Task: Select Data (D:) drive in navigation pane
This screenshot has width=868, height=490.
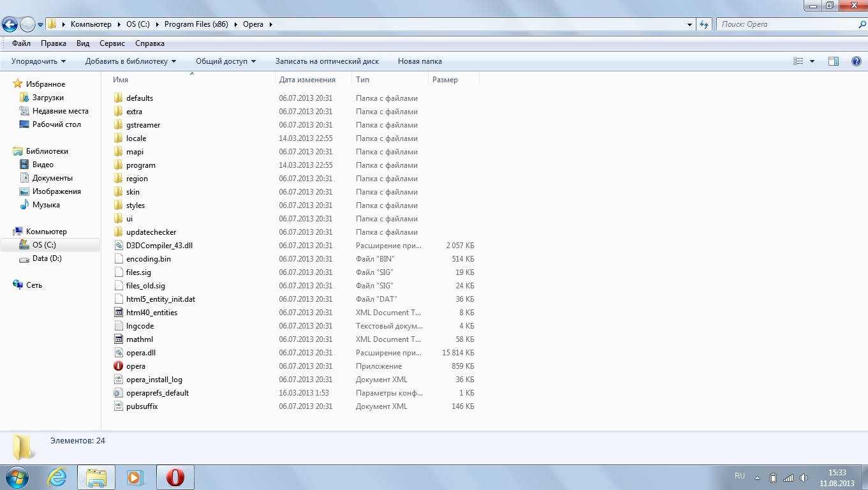Action: click(47, 258)
